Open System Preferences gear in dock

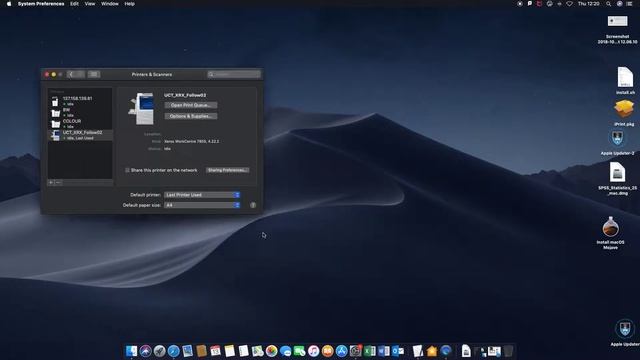coord(356,351)
